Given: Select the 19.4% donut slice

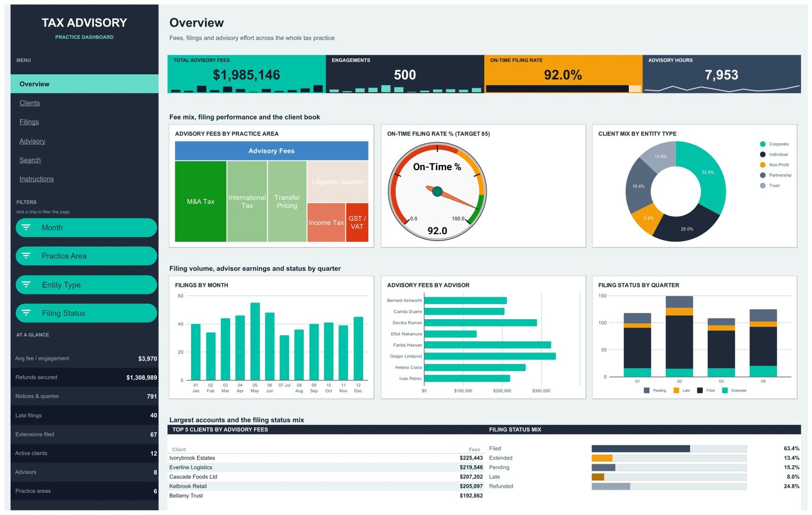Looking at the screenshot, I should [x=638, y=186].
